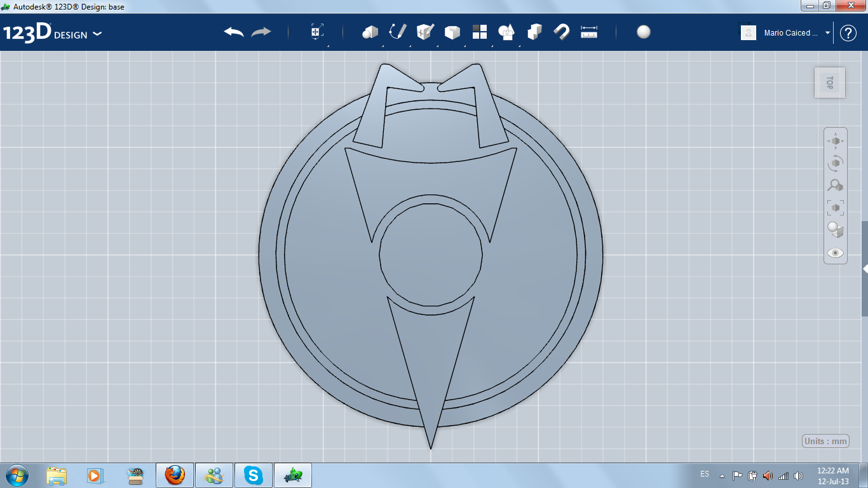Open the Transform tool
Viewport: 868px width, 488px height.
[317, 32]
